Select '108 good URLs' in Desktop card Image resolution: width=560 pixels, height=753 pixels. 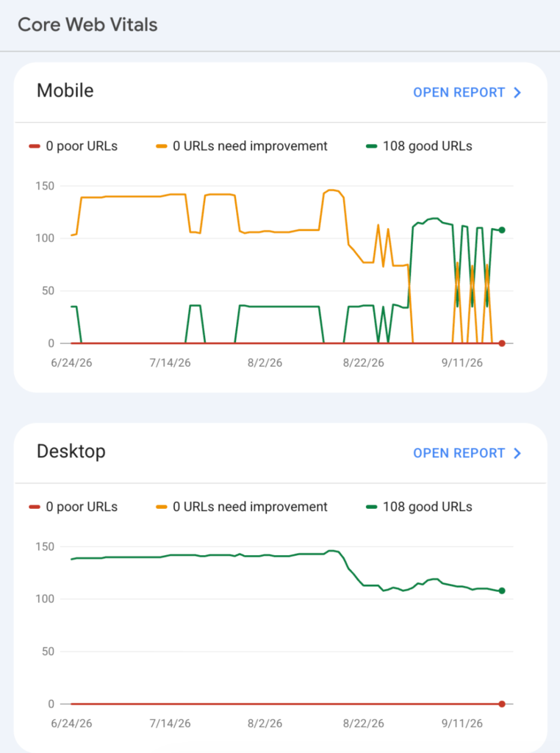[428, 507]
